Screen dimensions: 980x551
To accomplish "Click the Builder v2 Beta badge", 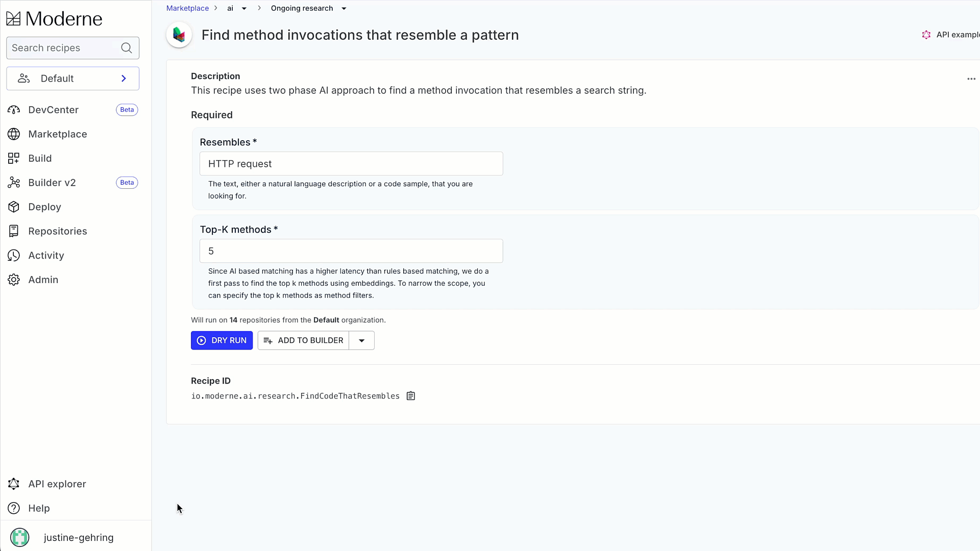I will (x=127, y=183).
